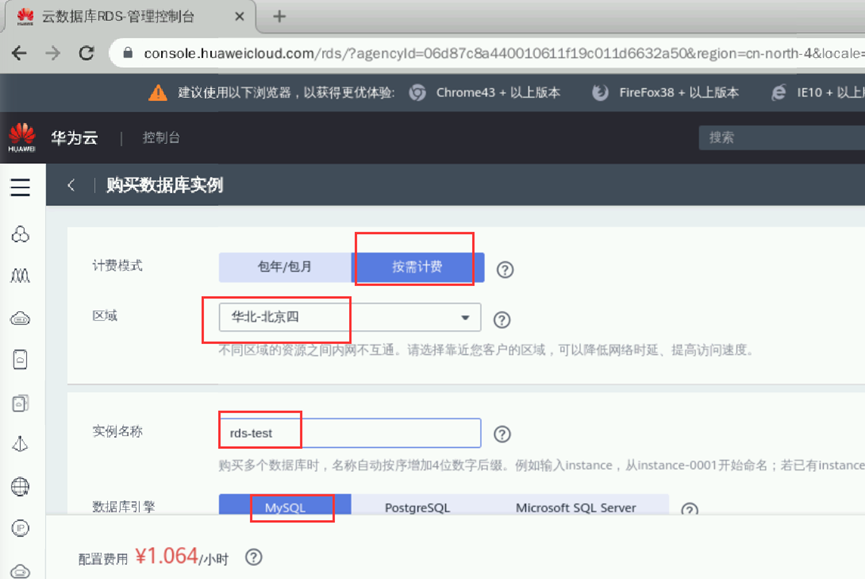The height and width of the screenshot is (579, 865).
Task: Click the 华为云 brand text
Action: [x=74, y=137]
